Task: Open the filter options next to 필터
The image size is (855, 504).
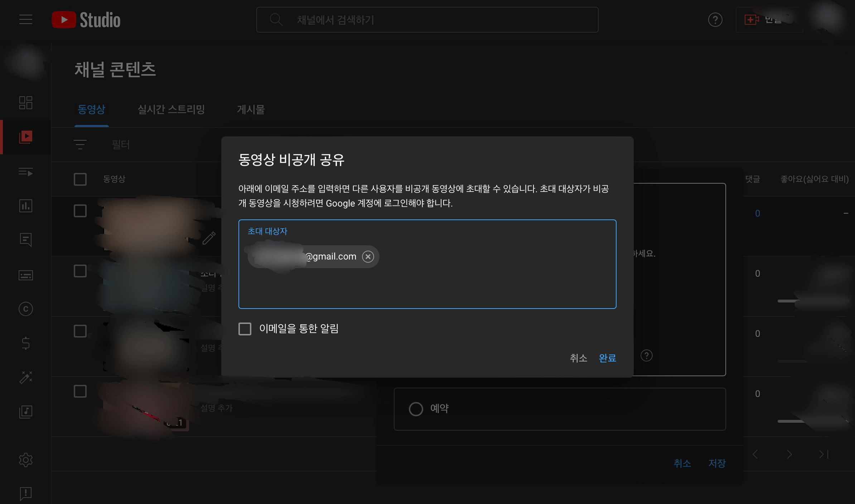Action: tap(79, 145)
